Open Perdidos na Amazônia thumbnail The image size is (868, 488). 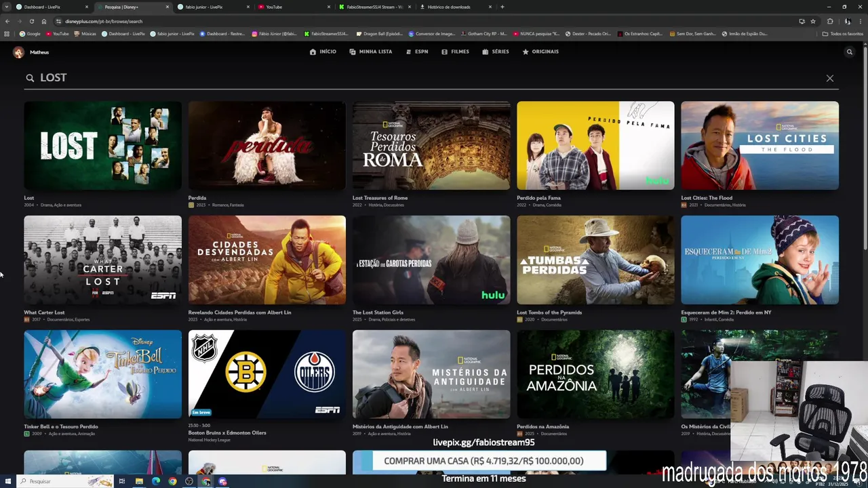coord(595,374)
